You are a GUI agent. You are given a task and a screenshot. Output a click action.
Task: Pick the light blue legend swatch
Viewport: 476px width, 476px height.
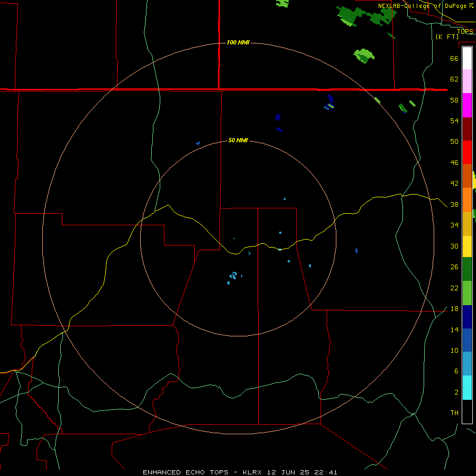(x=467, y=364)
